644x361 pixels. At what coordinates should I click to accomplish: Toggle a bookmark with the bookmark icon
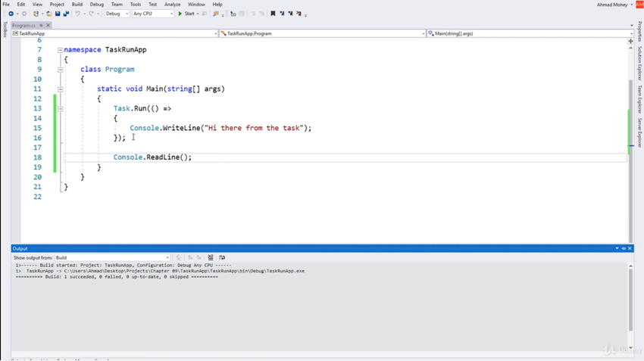(273, 14)
